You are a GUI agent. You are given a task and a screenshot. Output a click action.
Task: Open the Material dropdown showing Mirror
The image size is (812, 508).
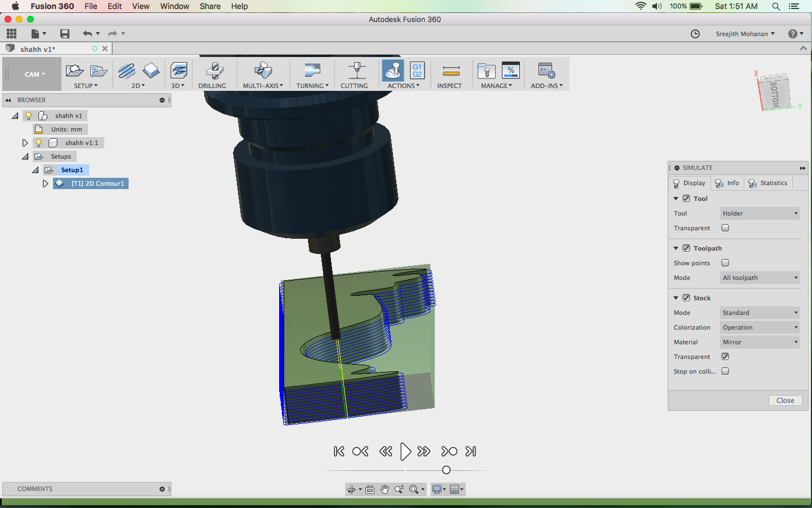[760, 342]
